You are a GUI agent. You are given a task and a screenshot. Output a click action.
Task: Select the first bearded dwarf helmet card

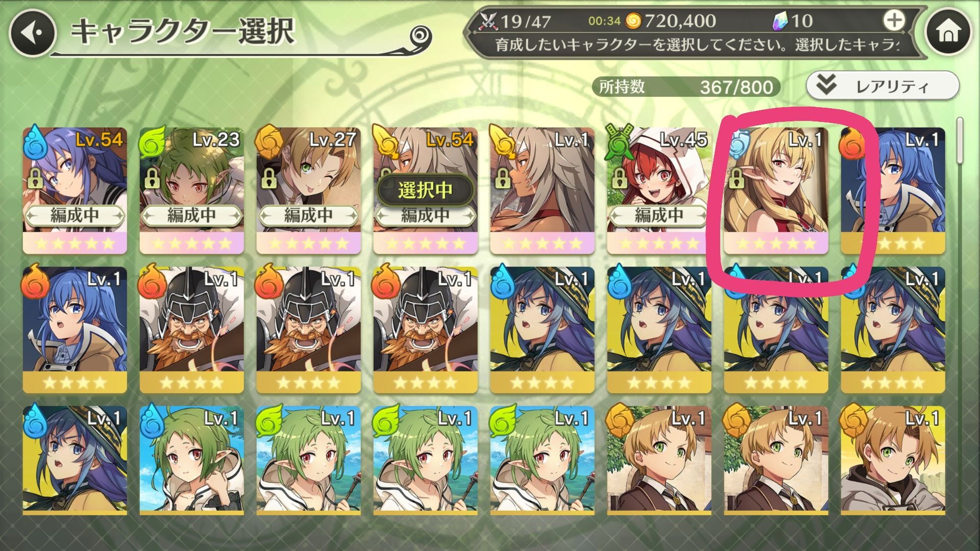click(191, 329)
